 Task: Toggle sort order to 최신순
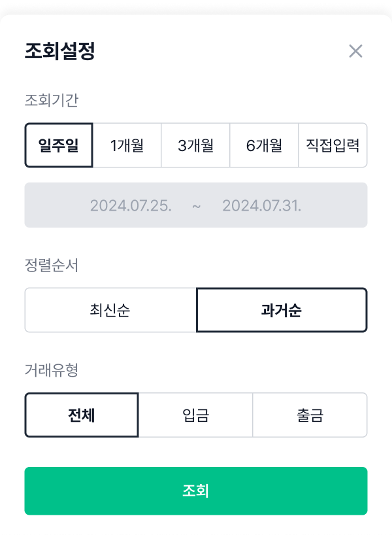(110, 309)
